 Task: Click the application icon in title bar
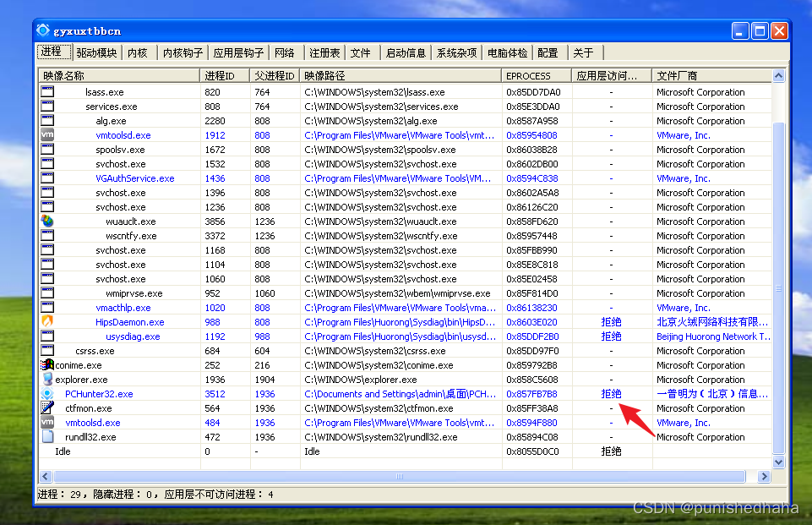point(43,30)
